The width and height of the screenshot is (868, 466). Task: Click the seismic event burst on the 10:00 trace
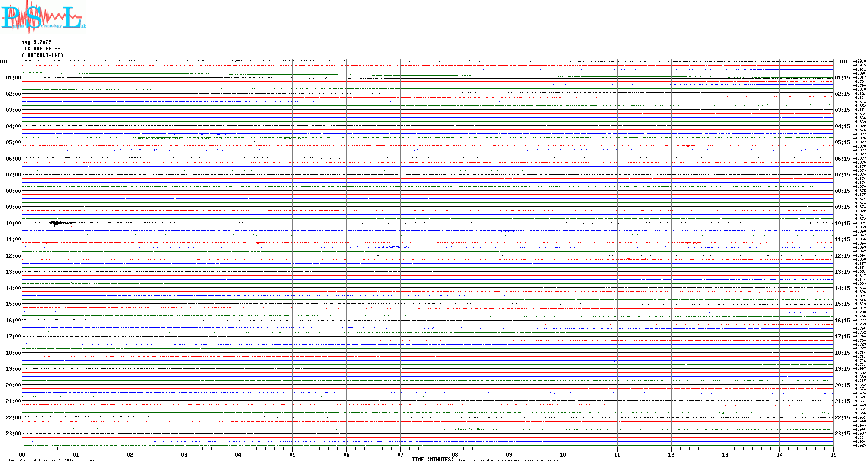pyautogui.click(x=56, y=223)
